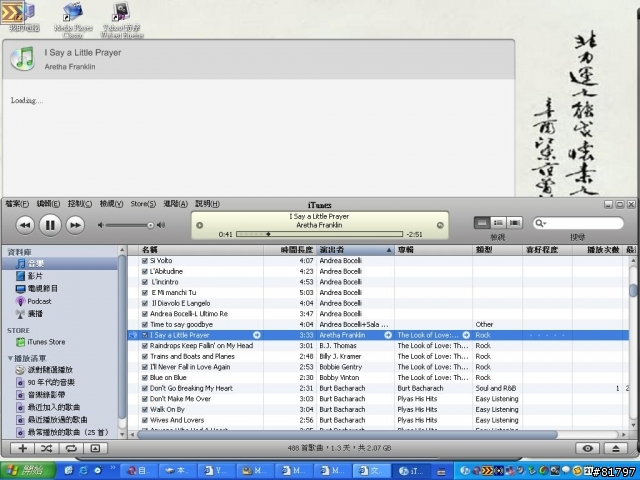Viewport: 640px width, 480px height.
Task: Open the 編輯(E) menu
Action: click(48, 204)
